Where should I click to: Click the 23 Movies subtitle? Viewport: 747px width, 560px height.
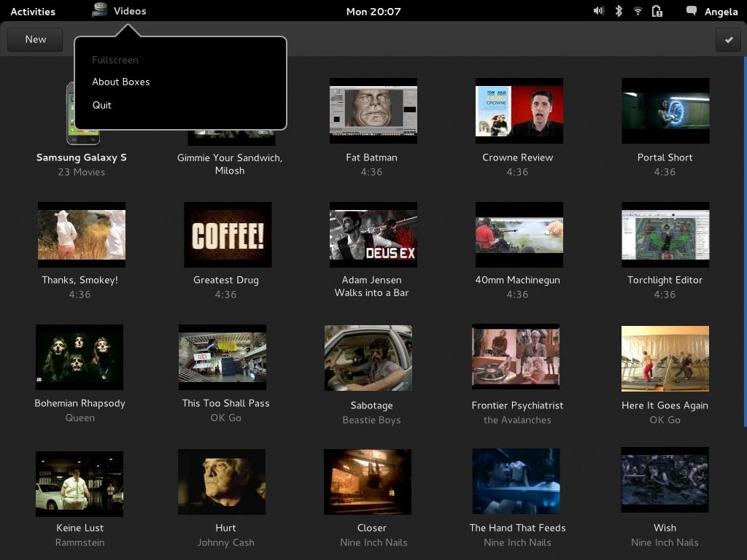tap(82, 172)
